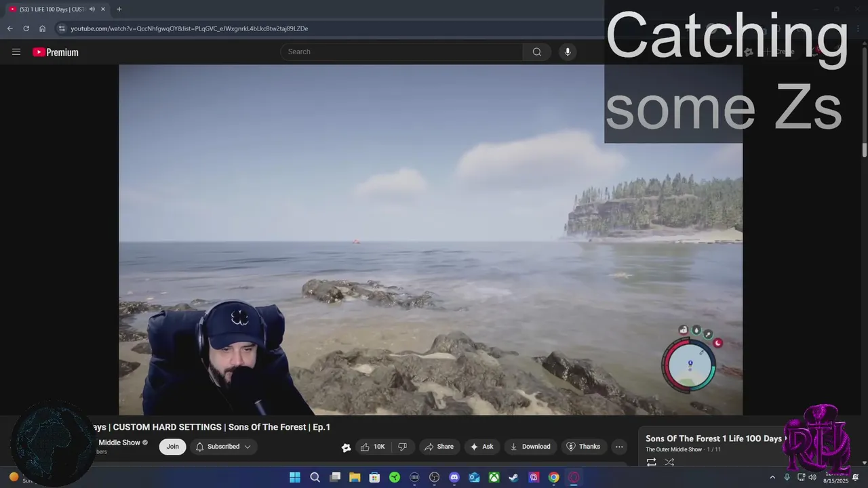Send Thanks to the creator

[583, 447]
